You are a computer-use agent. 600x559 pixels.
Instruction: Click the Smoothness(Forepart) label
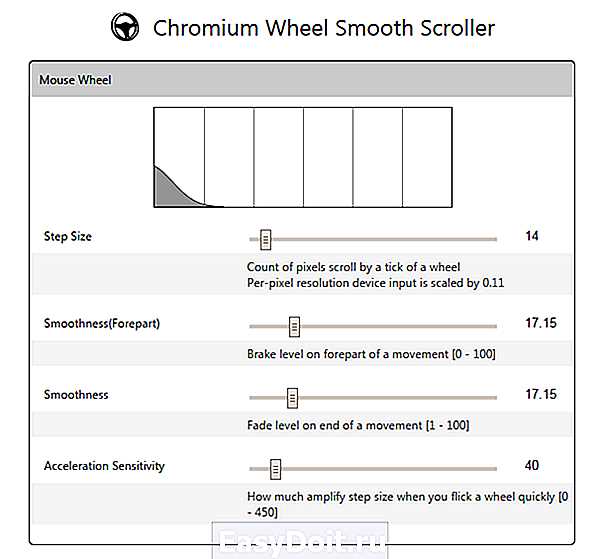[102, 324]
